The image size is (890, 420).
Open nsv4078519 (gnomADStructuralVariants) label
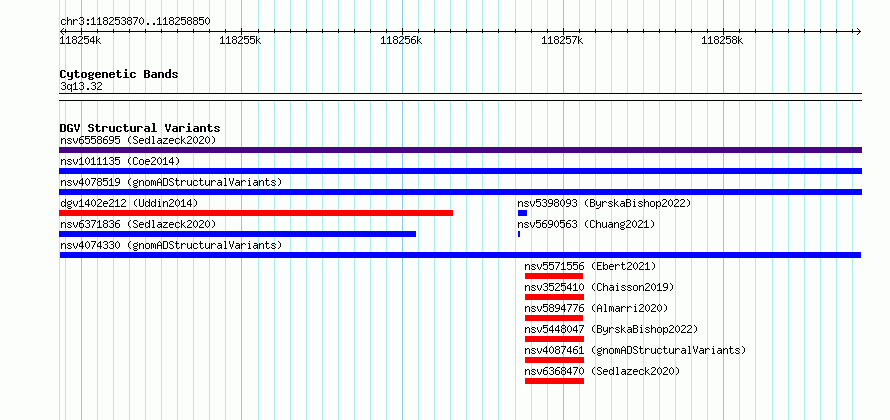click(171, 182)
